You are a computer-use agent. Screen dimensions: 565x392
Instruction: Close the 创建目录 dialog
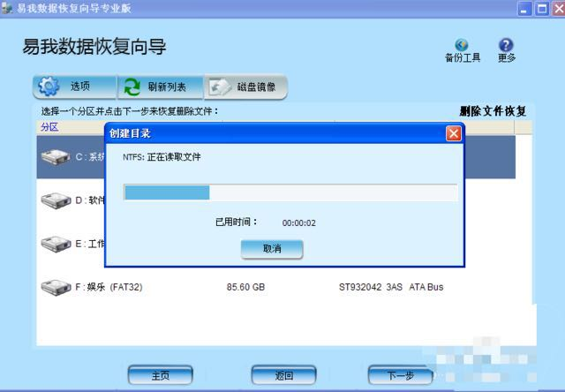click(453, 133)
